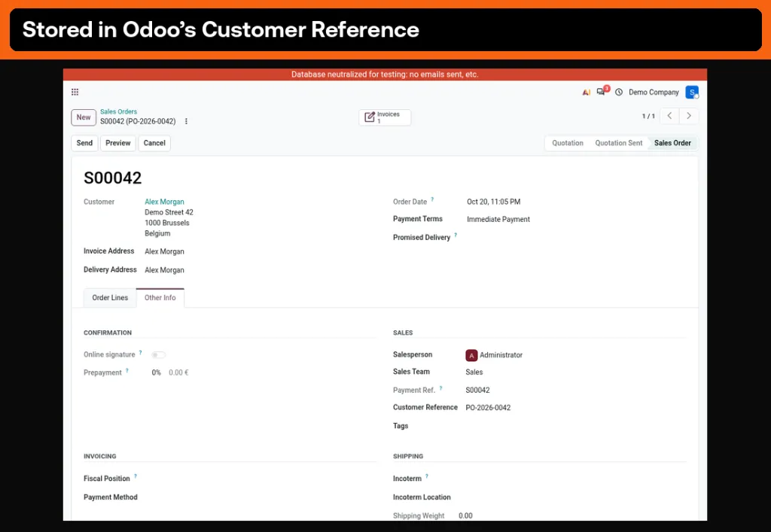Image resolution: width=771 pixels, height=532 pixels.
Task: Click the Incoterm Location field label
Action: (422, 497)
